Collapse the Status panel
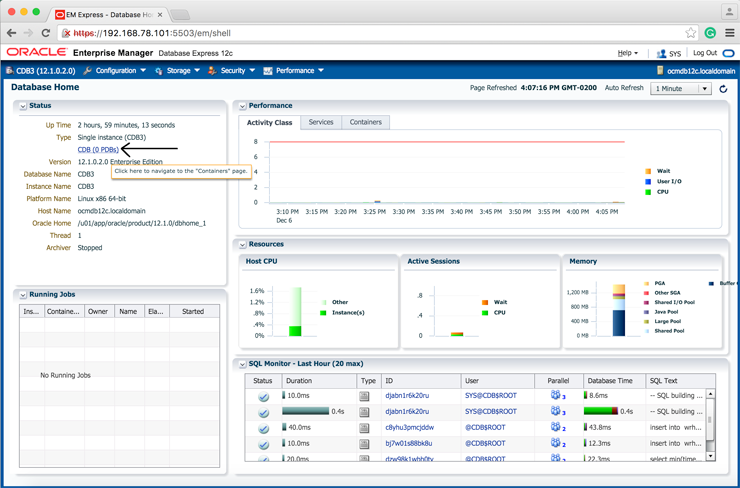 point(22,106)
